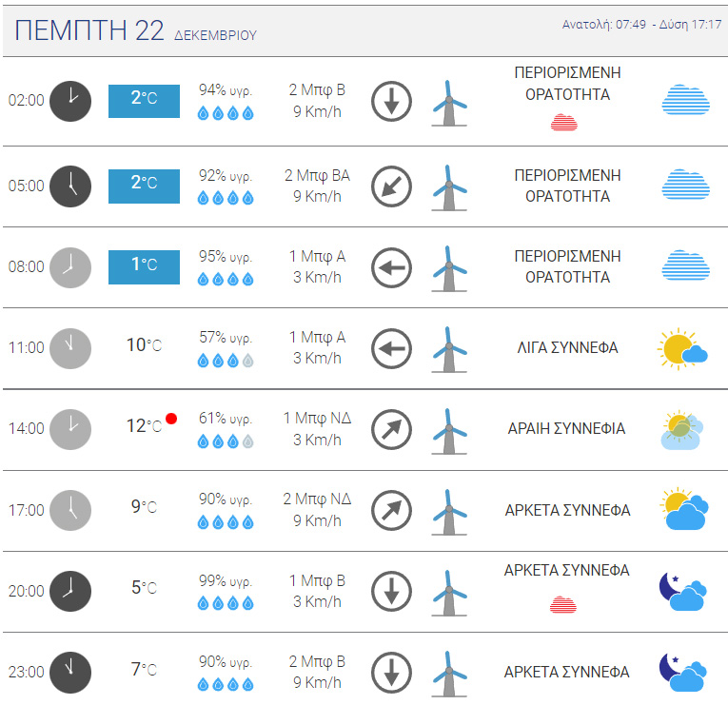This screenshot has height=705, width=728.
Task: Click the north wind arrow at 02:00
Action: click(391, 101)
